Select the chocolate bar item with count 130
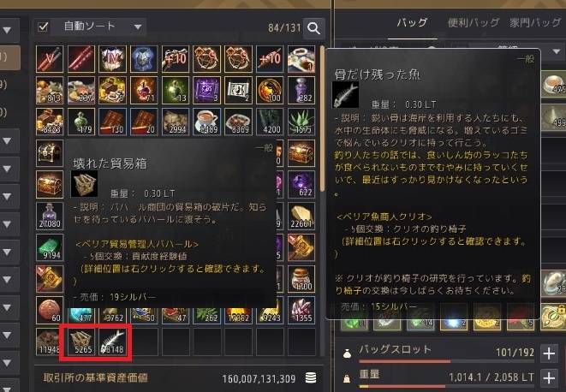This screenshot has width=566, height=392. [112, 122]
